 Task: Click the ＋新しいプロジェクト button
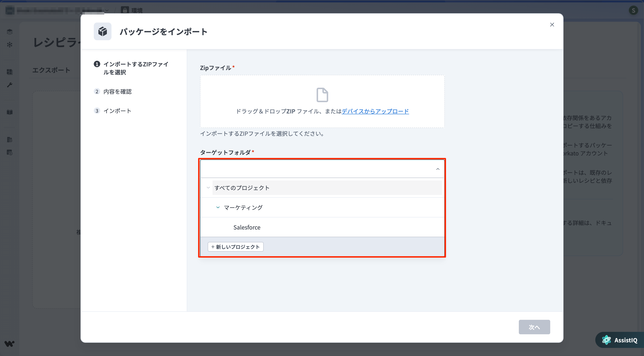[x=235, y=247]
